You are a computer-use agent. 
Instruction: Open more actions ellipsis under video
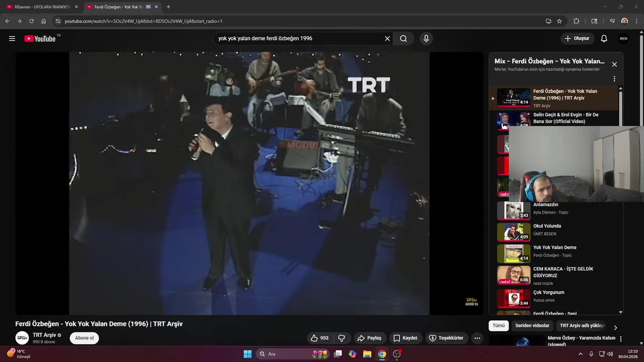(477, 338)
